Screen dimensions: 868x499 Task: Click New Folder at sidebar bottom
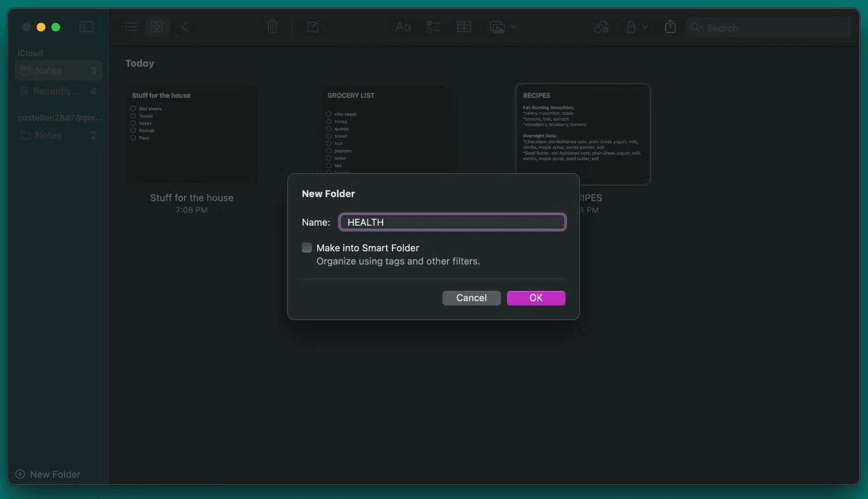[48, 474]
